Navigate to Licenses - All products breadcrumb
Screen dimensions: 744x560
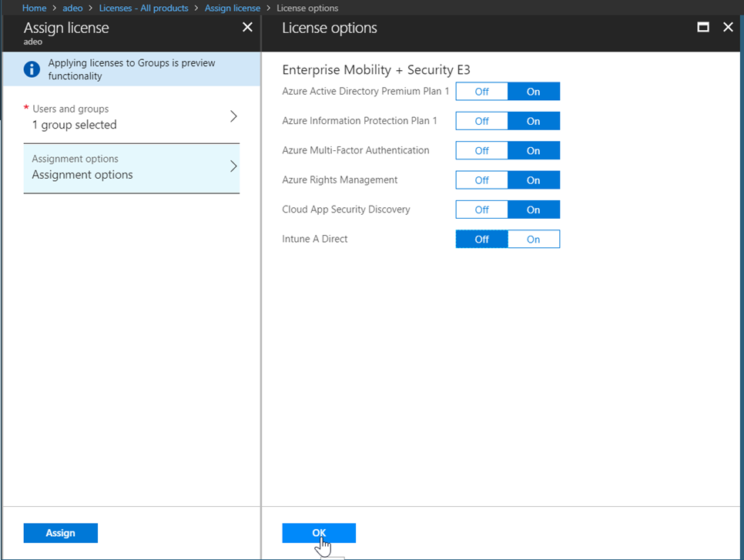click(x=143, y=8)
